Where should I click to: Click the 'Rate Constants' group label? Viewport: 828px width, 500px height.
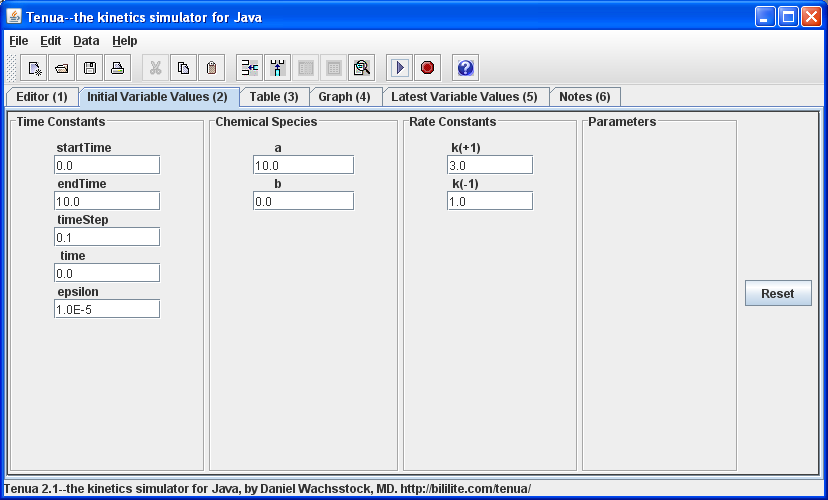[453, 121]
